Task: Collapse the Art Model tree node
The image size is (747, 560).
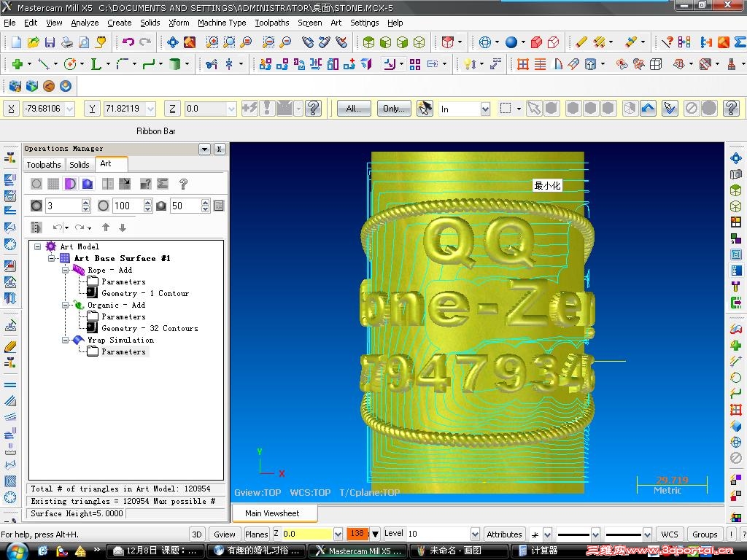Action: coord(38,246)
